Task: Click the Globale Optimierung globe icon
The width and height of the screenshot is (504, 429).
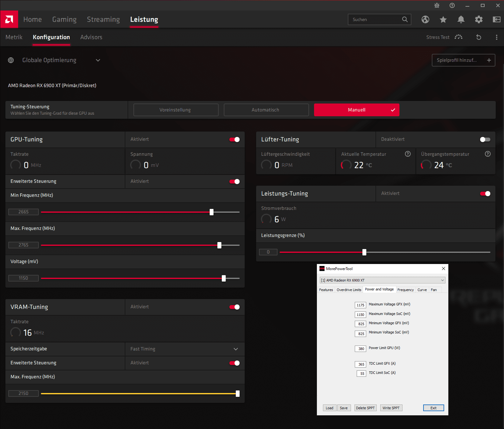Action: 11,60
